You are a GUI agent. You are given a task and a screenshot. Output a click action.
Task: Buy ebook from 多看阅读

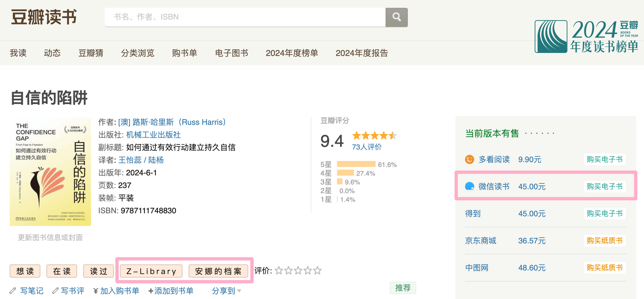[605, 159]
